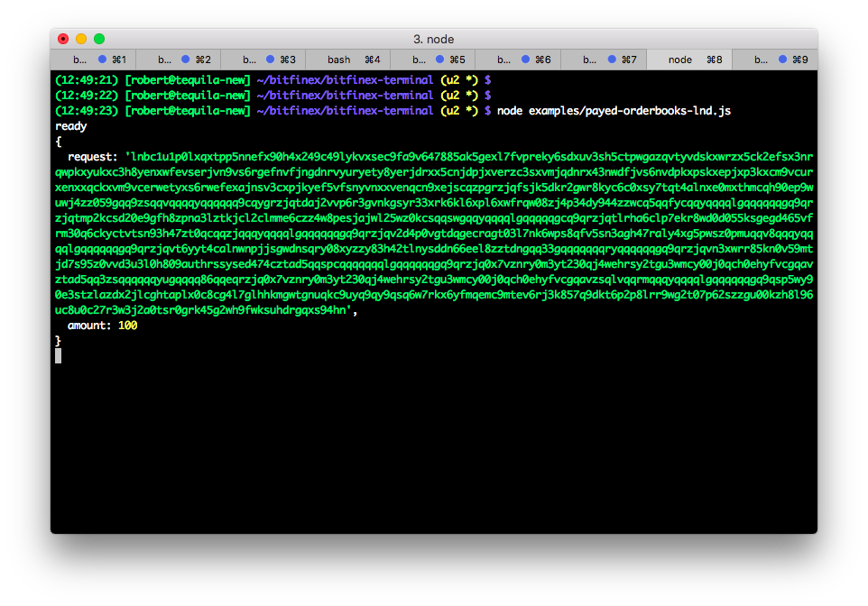The image size is (868, 606).
Task: Click the blue activity dot on tab ⌘7
Action: point(612,60)
